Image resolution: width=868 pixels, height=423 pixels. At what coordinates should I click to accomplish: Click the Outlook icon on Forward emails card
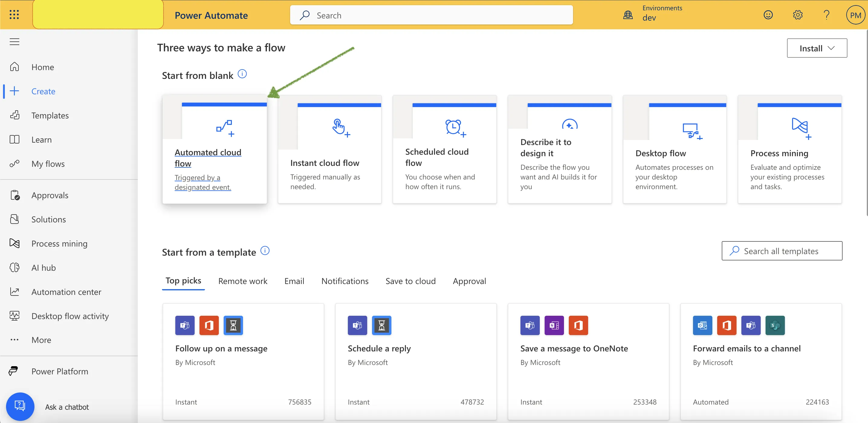703,325
